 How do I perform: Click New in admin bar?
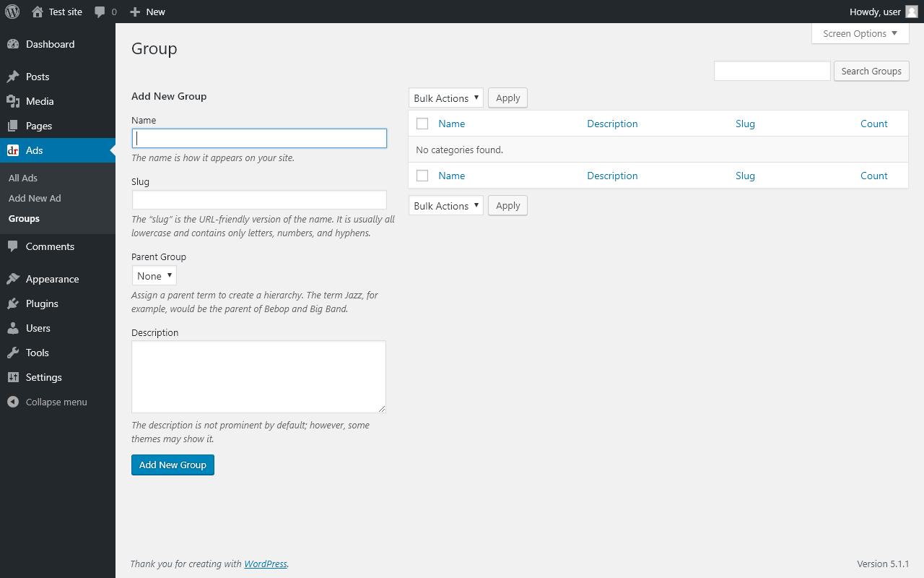(x=155, y=12)
